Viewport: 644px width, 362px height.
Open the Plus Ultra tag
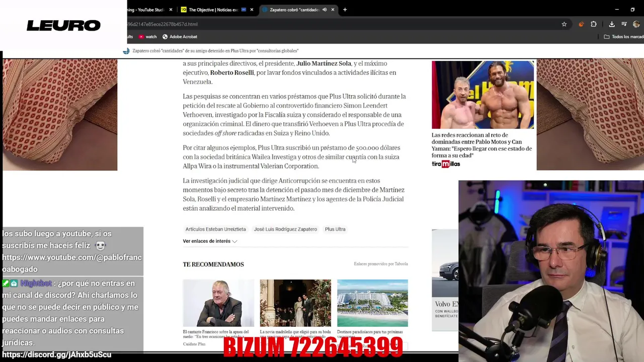335,229
